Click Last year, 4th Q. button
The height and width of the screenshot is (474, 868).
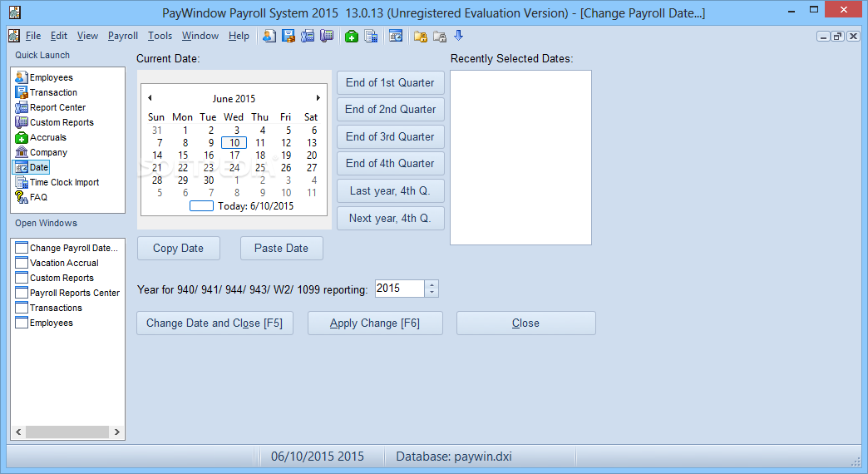click(x=390, y=191)
